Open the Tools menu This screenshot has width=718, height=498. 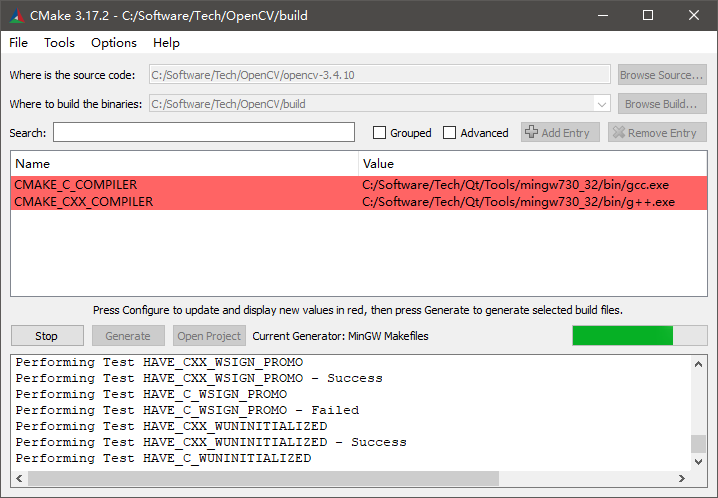coord(59,43)
